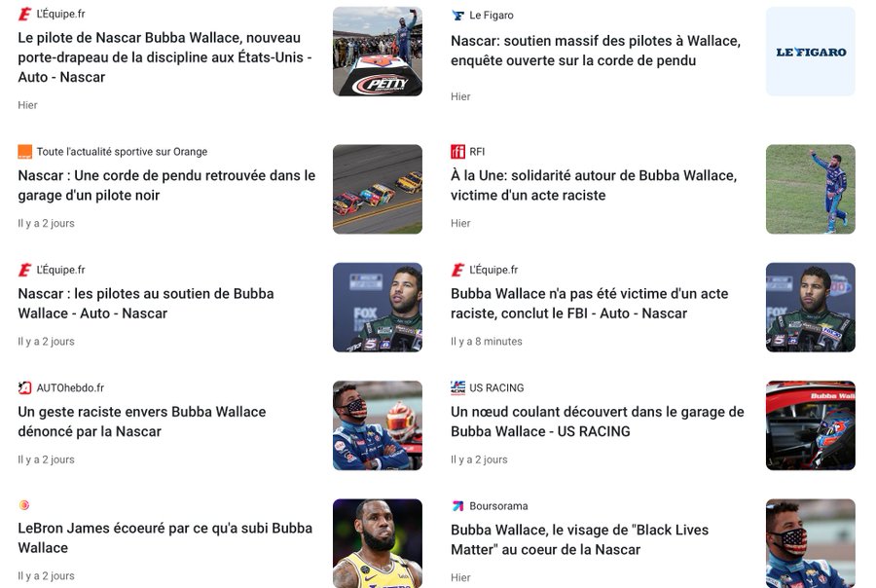
Task: Open the headline Un nœud coulant découvert dans le garage
Action: [x=598, y=422]
